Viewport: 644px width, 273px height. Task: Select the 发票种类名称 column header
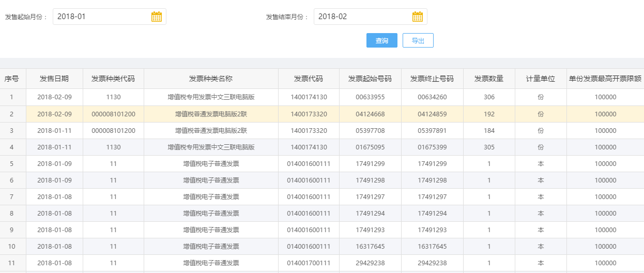211,79
